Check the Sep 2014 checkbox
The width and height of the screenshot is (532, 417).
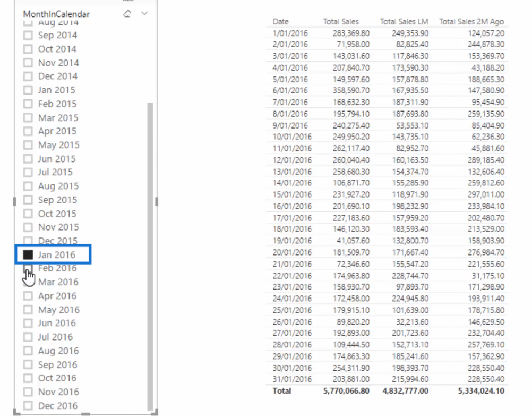28,35
